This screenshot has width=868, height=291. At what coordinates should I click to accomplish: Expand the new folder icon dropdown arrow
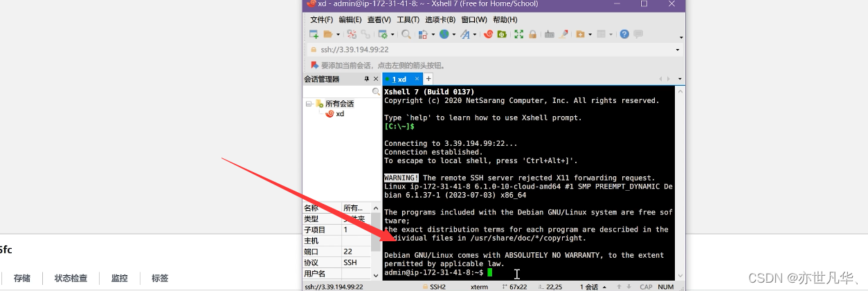coord(590,34)
